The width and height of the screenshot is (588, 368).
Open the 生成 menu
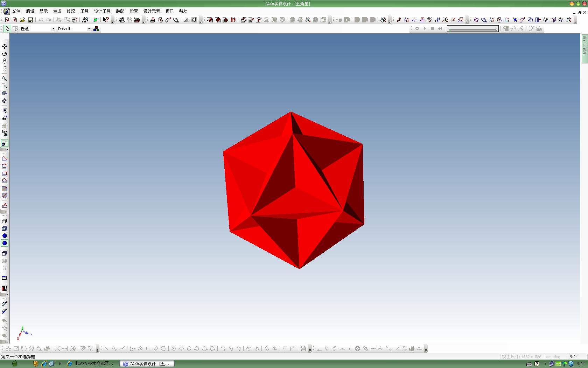(57, 11)
